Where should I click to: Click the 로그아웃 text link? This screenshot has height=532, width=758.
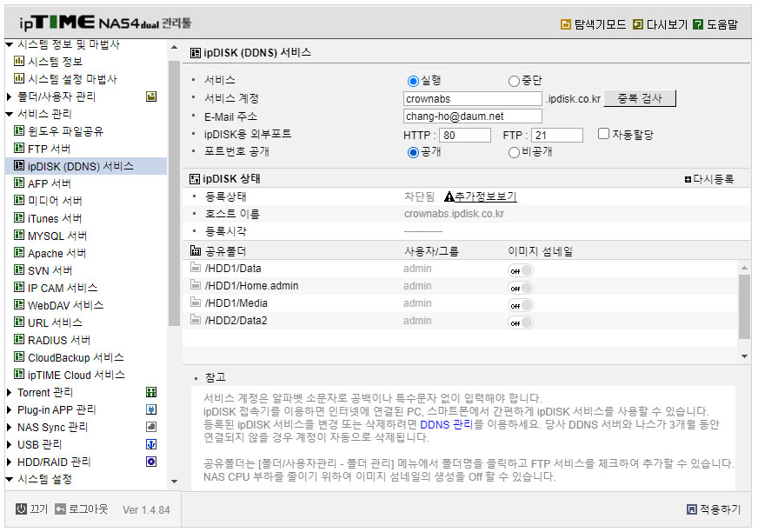pyautogui.click(x=88, y=509)
